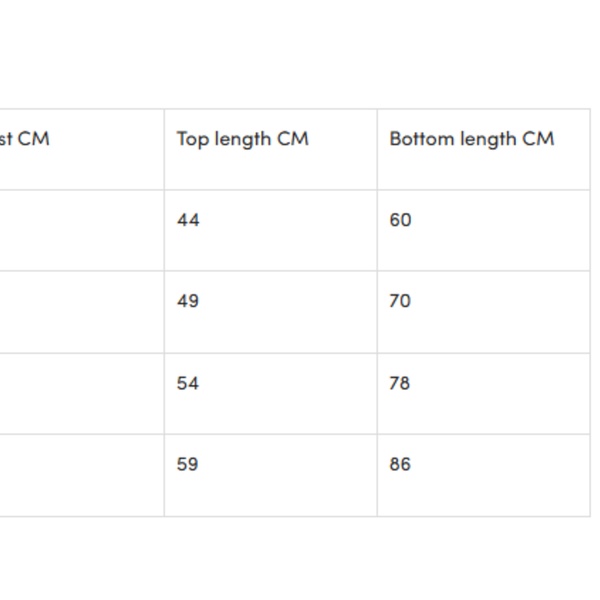Select the top length value 49
600x600 pixels.
[x=188, y=301]
